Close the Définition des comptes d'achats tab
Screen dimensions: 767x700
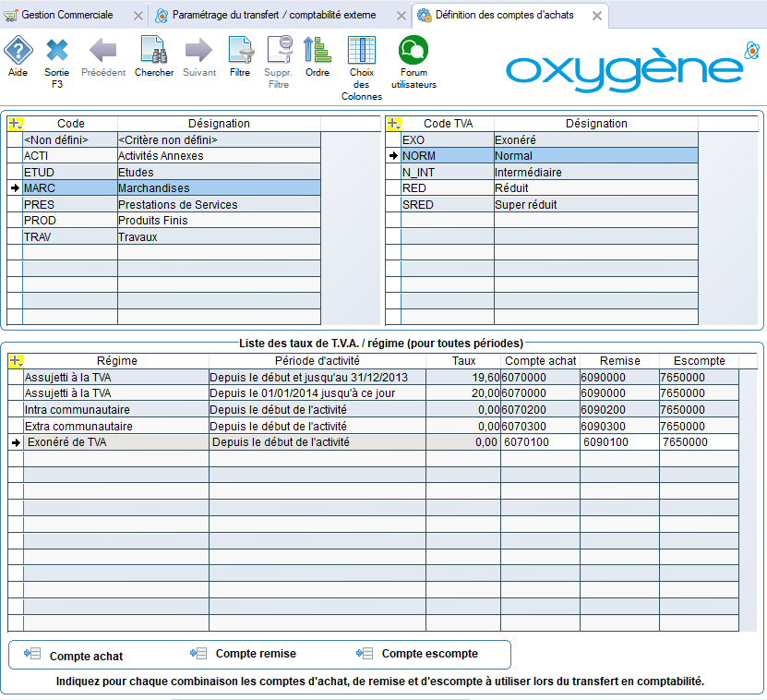coord(596,16)
